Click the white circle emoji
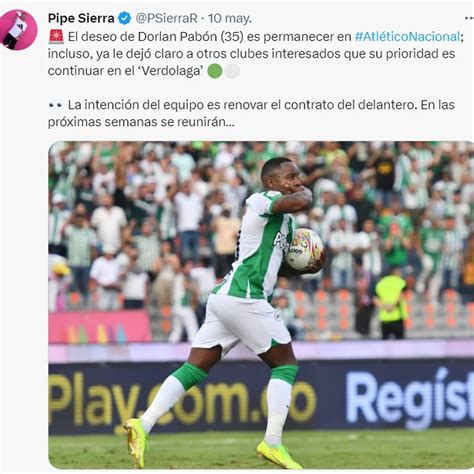Image resolution: width=474 pixels, height=474 pixels. tap(232, 71)
